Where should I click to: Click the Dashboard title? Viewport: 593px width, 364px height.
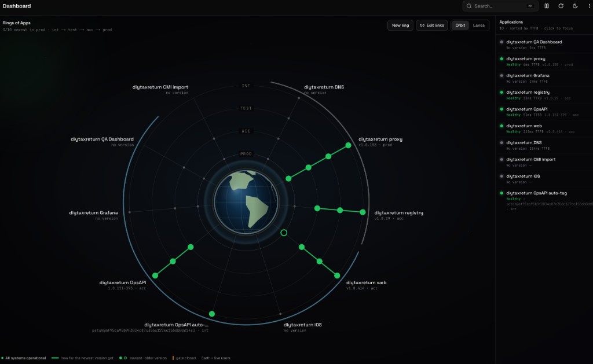click(17, 6)
